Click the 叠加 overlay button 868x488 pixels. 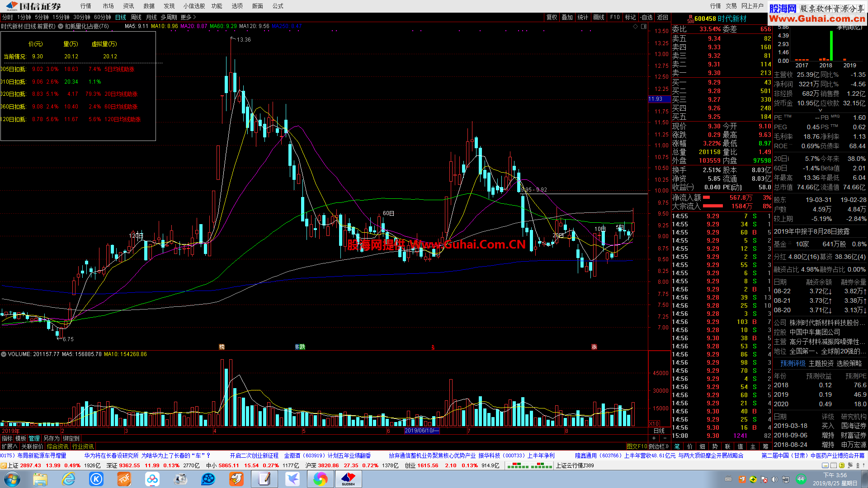click(567, 17)
